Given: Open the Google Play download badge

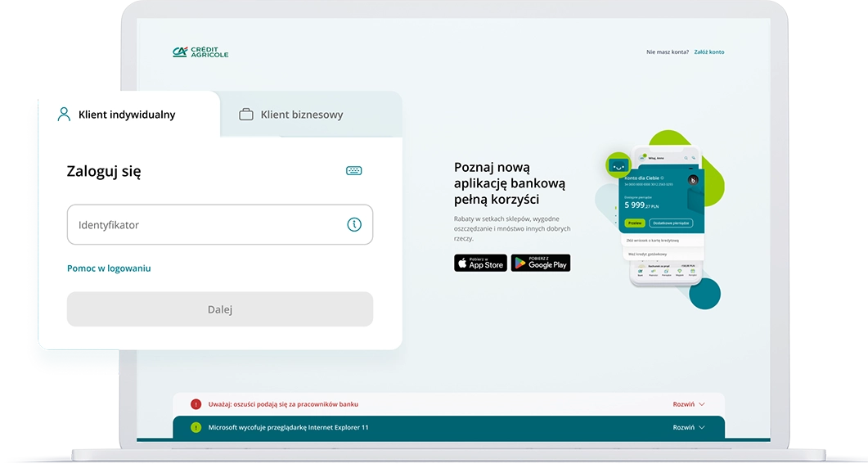Looking at the screenshot, I should coord(540,263).
